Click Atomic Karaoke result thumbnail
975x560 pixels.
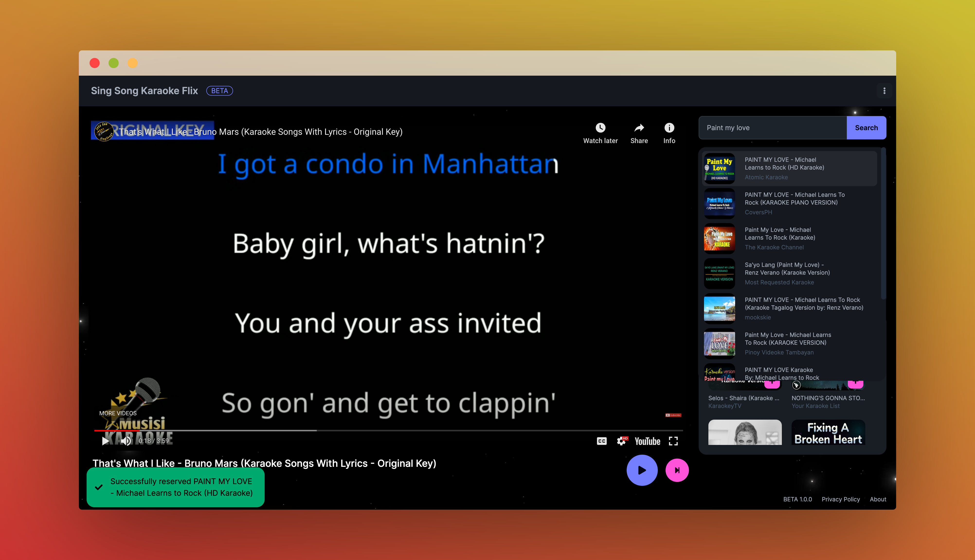(719, 168)
